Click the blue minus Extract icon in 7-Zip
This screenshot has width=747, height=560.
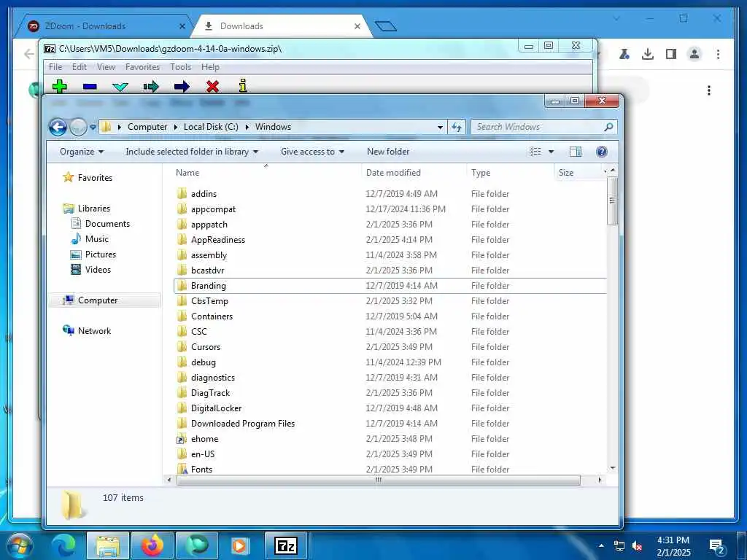coord(90,87)
